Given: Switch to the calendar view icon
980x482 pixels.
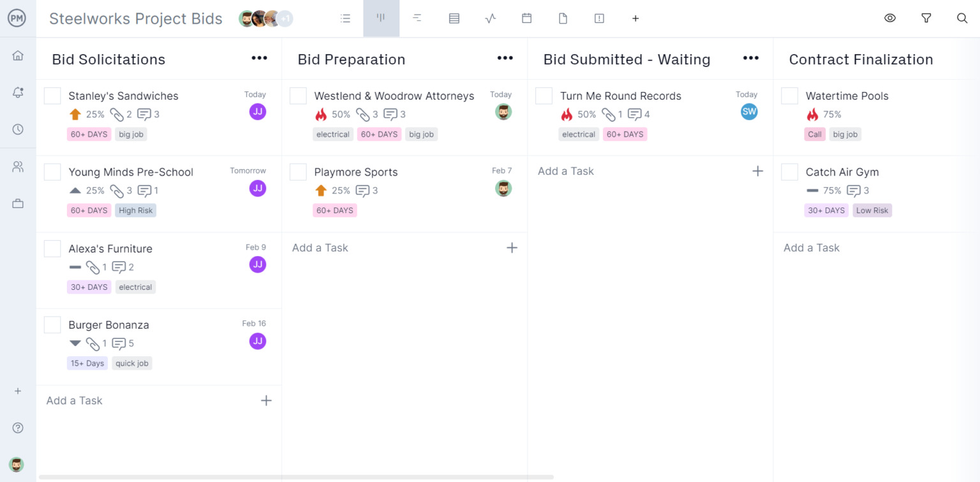Looking at the screenshot, I should [x=526, y=19].
